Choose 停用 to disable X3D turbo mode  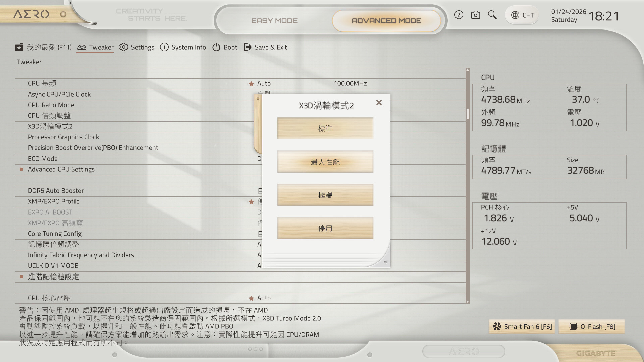point(325,228)
